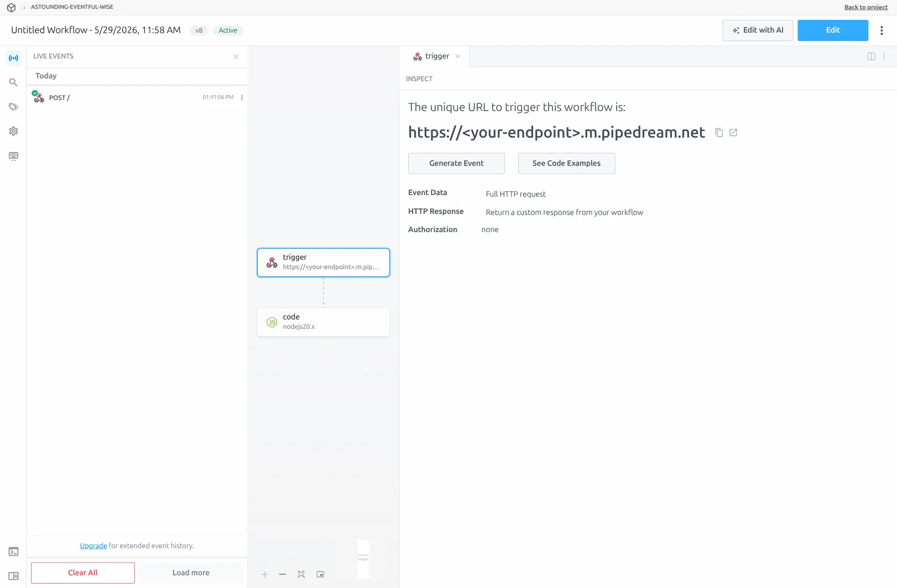Click the Generate Event button
This screenshot has width=897, height=588.
456,163
